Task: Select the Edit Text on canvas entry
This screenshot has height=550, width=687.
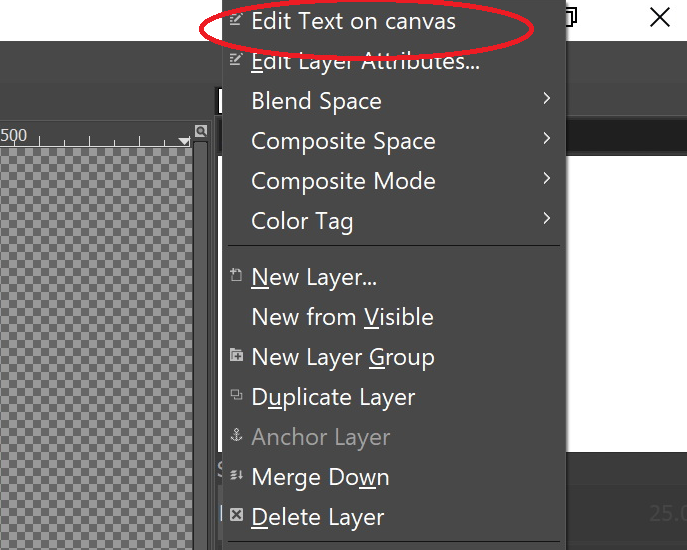Action: coord(353,21)
